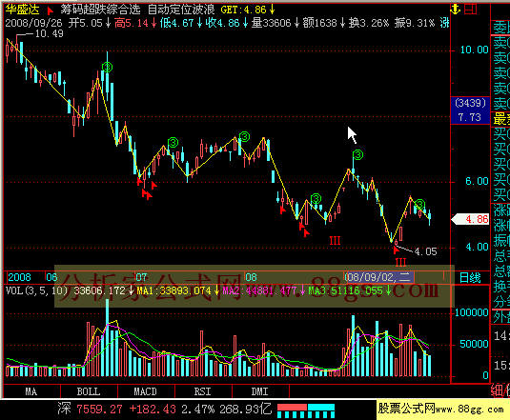Switch to the MA indicator tab
510x420 pixels.
point(31,391)
